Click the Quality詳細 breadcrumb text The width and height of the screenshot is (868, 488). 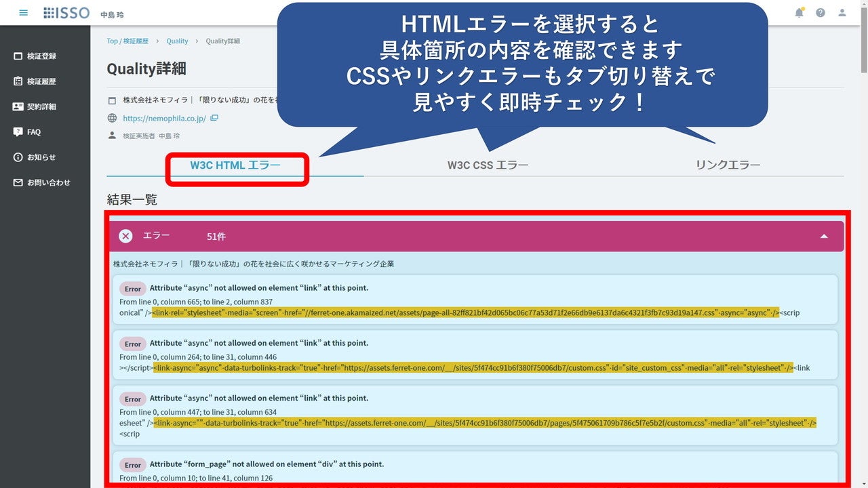222,41
